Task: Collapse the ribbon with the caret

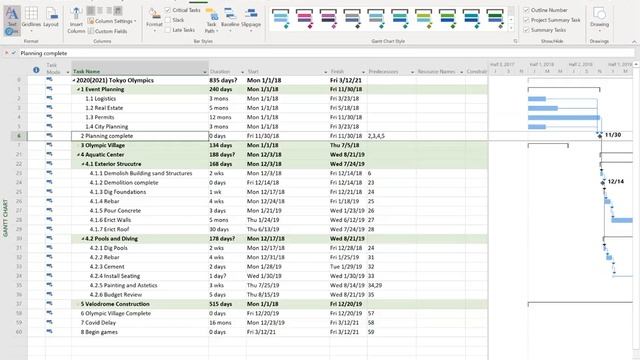Action: 634,42
